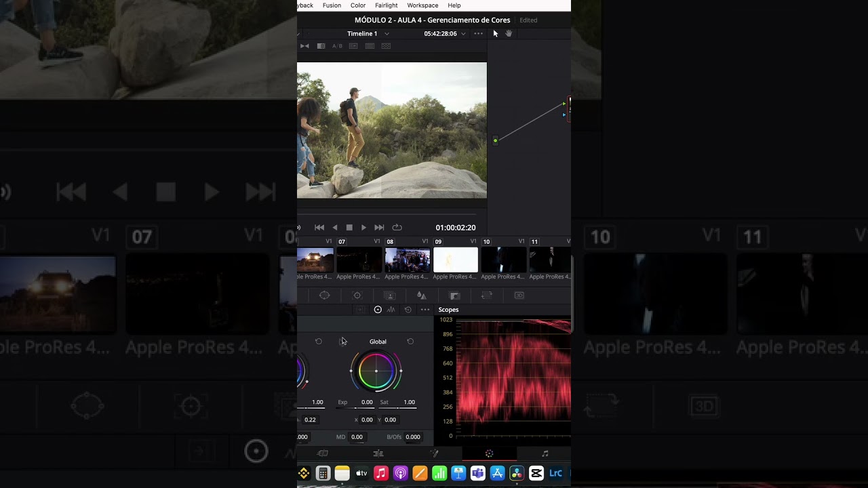Stop playback
868x488 pixels.
click(x=349, y=228)
